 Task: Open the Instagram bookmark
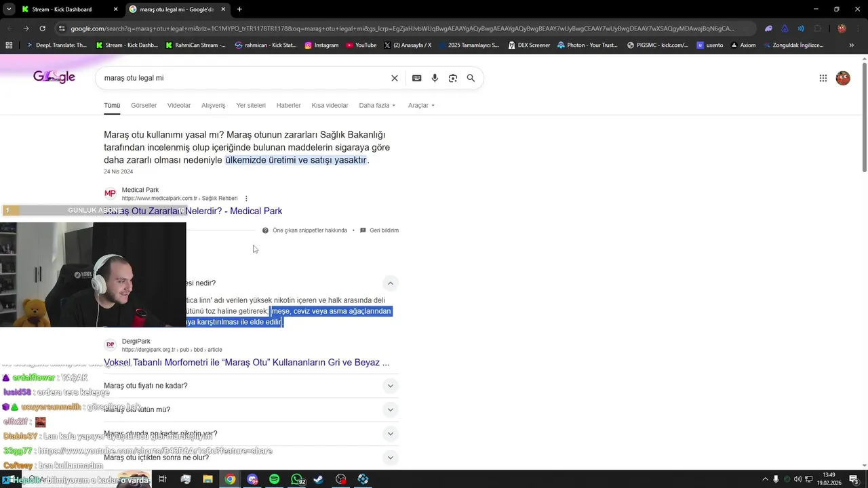pos(321,45)
